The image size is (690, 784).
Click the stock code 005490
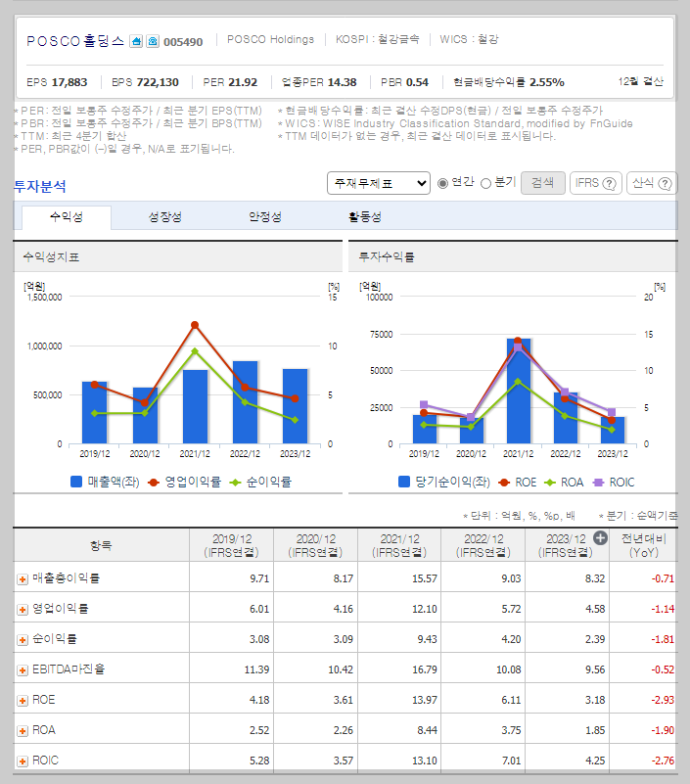point(183,42)
